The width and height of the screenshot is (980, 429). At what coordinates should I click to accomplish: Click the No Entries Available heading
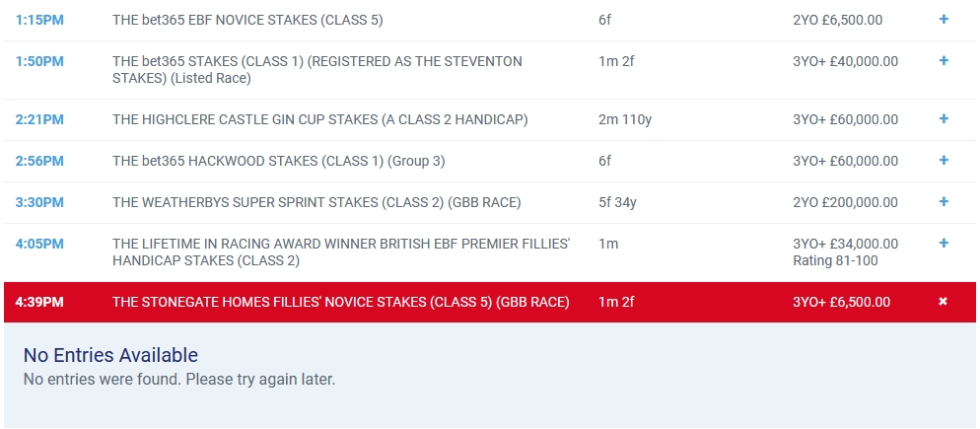110,355
